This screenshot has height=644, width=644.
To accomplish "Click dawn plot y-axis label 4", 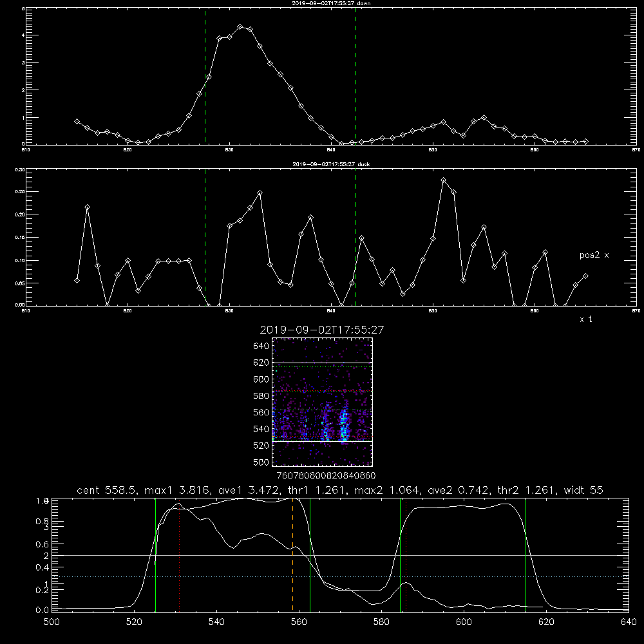I will pyautogui.click(x=23, y=35).
